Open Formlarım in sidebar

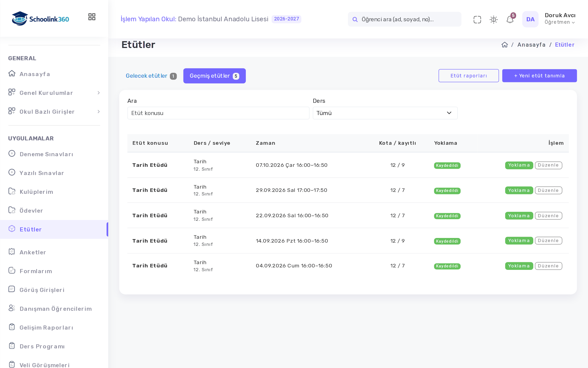point(54,271)
